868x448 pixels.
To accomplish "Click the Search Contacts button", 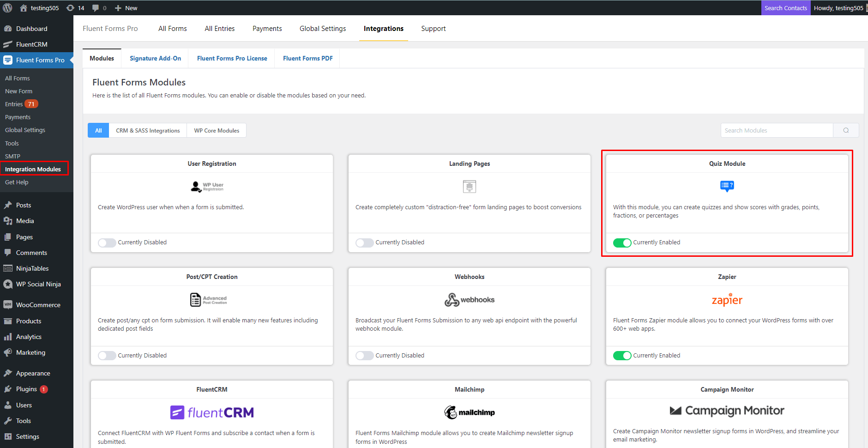I will coord(786,8).
